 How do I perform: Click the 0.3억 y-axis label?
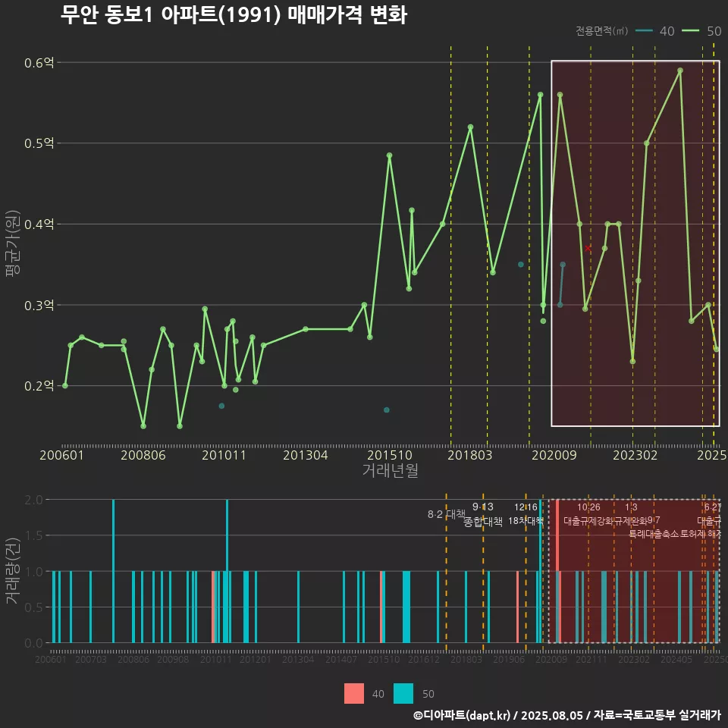[39, 305]
